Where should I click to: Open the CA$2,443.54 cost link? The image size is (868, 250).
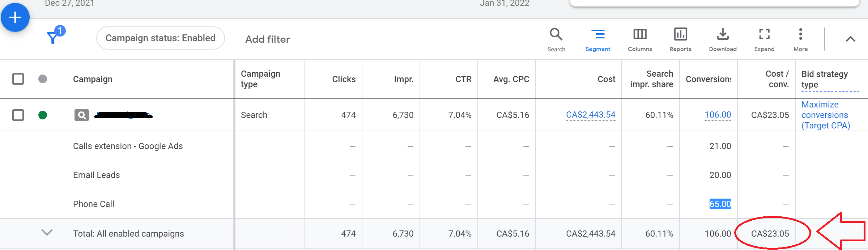pyautogui.click(x=591, y=115)
